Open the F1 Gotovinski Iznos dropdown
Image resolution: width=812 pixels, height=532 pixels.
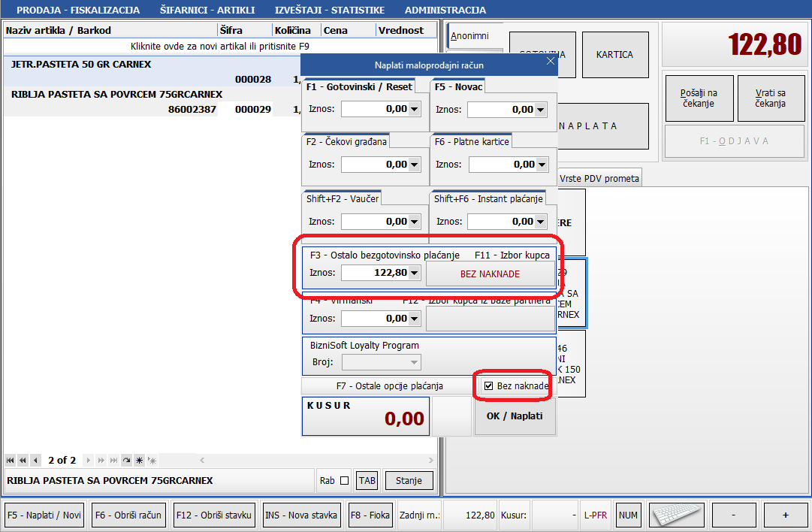pos(414,110)
